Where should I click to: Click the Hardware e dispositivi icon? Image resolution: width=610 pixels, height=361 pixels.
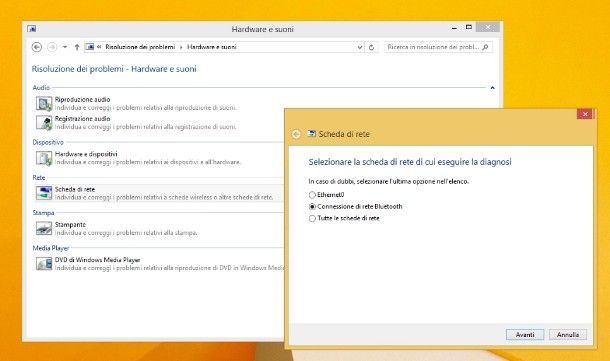(44, 158)
